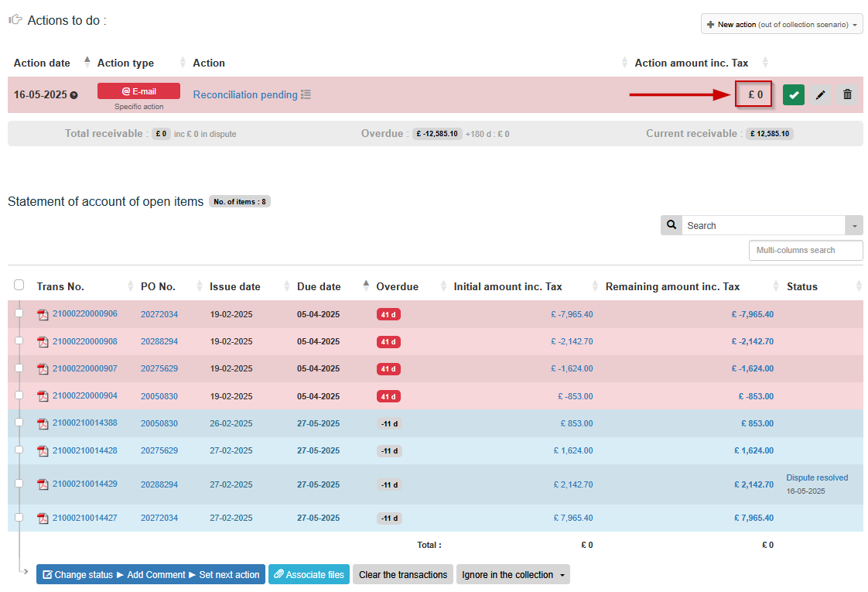Open the Reconciliation pending link
868x592 pixels.
point(244,94)
